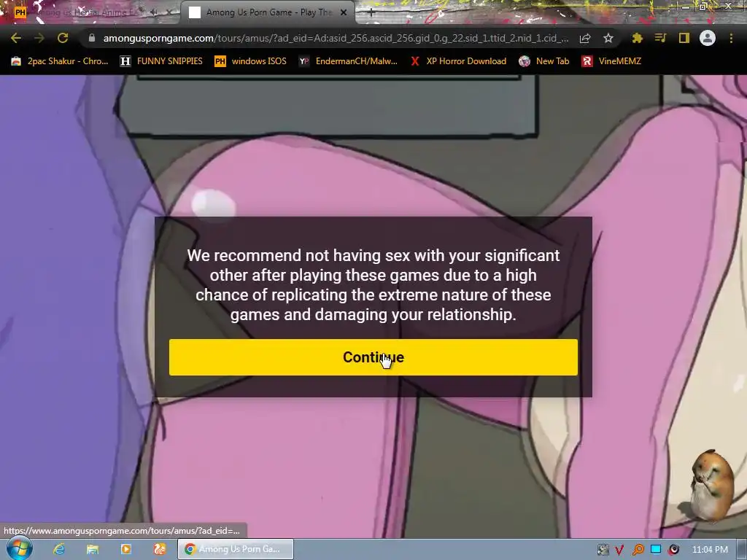Open the 2pac Shakur bookmark
This screenshot has height=560, width=747.
pyautogui.click(x=60, y=61)
